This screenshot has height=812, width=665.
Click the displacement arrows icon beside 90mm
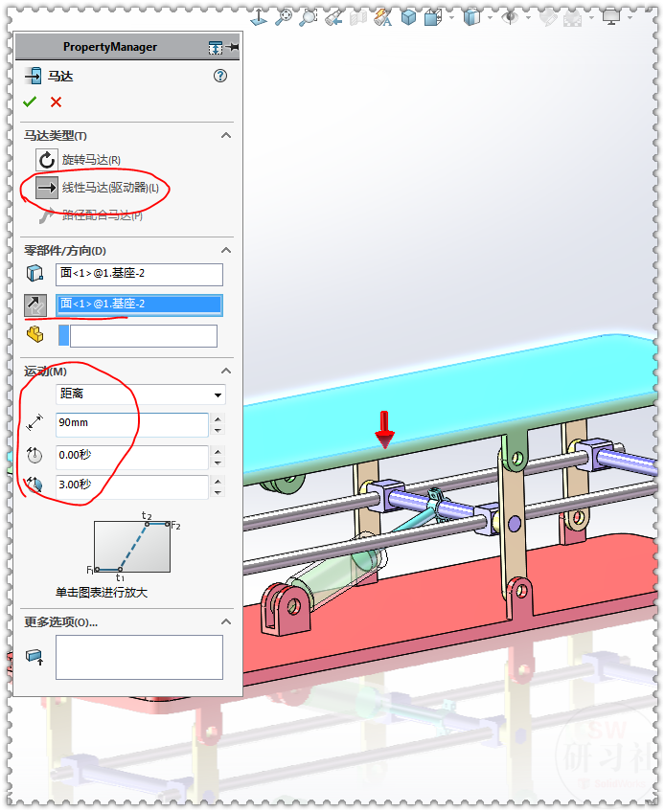click(x=34, y=422)
